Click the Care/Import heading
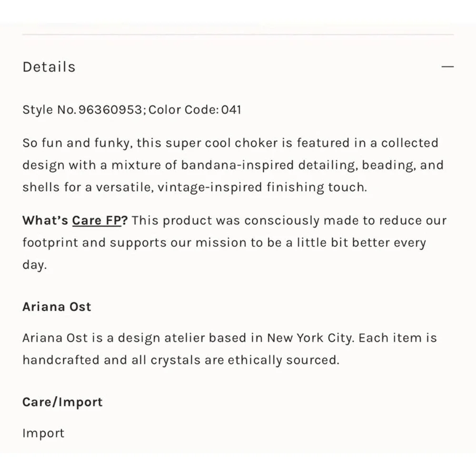This screenshot has width=476, height=476. pos(62,402)
